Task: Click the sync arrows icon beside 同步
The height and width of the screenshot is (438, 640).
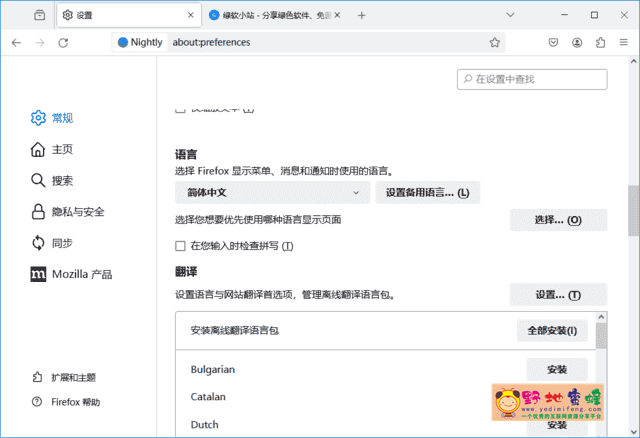Action: click(x=38, y=243)
